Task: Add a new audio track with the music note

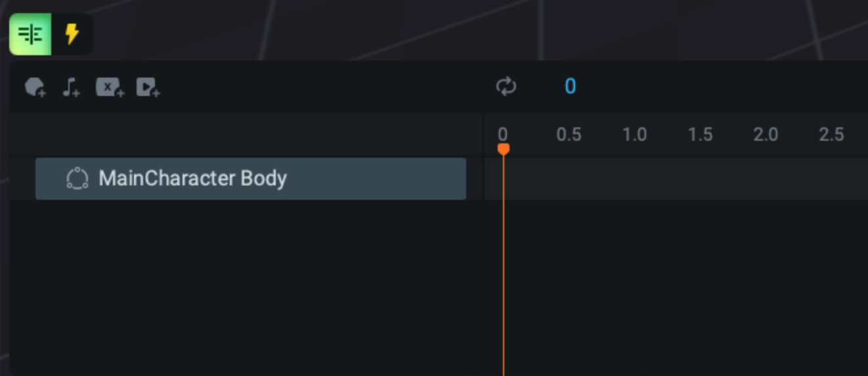Action: click(71, 87)
